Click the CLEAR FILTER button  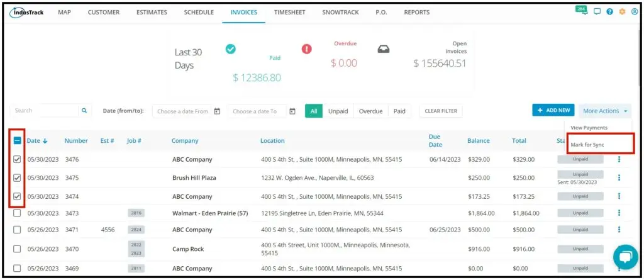coord(441,111)
